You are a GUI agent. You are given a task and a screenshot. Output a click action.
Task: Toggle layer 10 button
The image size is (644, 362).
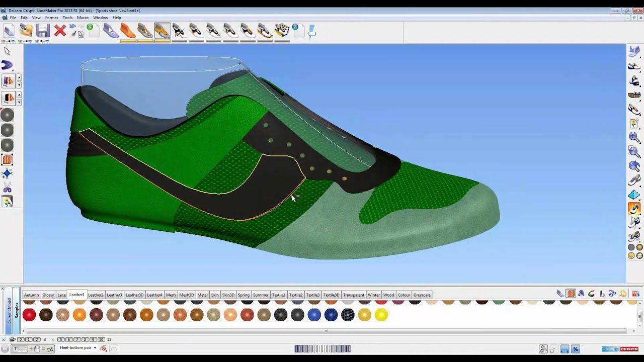101,339
